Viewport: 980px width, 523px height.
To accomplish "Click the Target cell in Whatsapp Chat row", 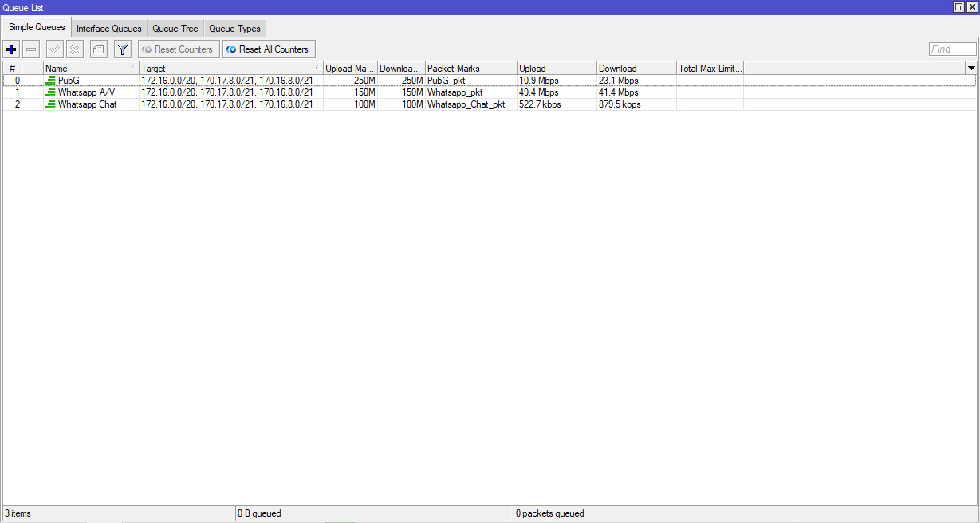I will (x=231, y=104).
